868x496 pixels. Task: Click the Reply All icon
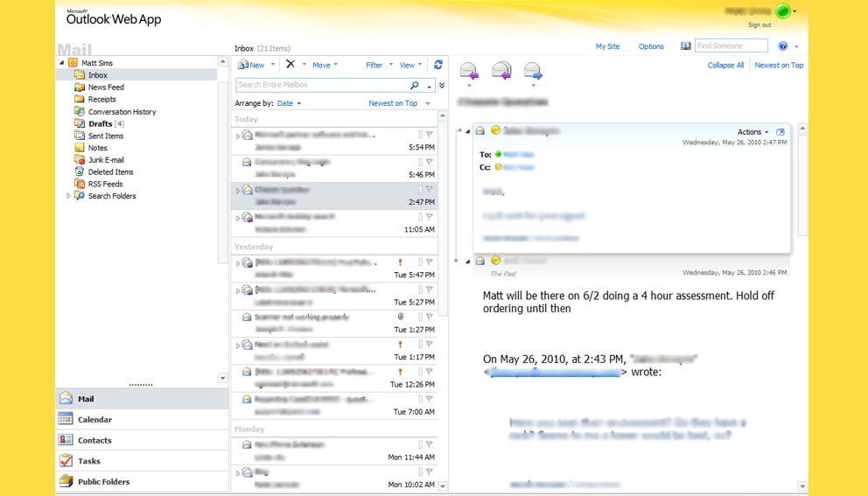pyautogui.click(x=501, y=71)
